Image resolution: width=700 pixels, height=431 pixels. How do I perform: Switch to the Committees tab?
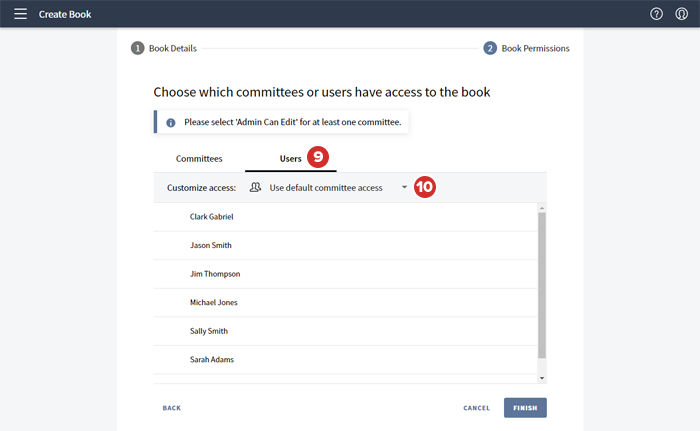pyautogui.click(x=199, y=159)
